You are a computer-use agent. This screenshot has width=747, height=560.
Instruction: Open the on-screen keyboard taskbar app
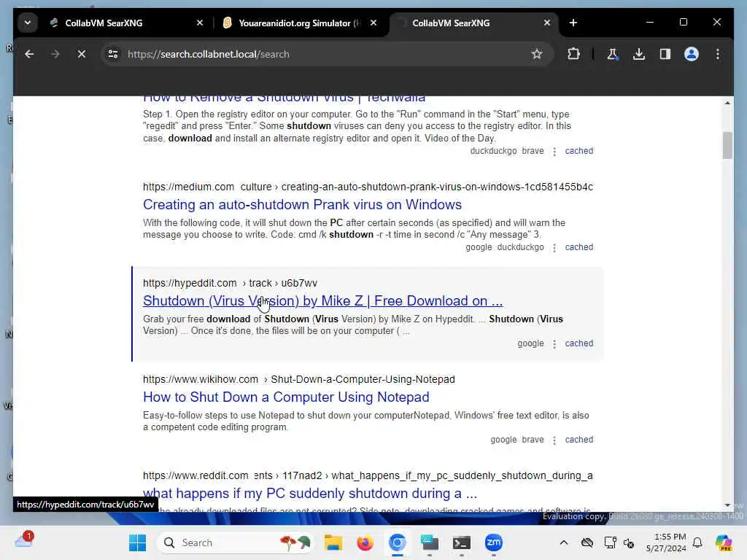429,542
